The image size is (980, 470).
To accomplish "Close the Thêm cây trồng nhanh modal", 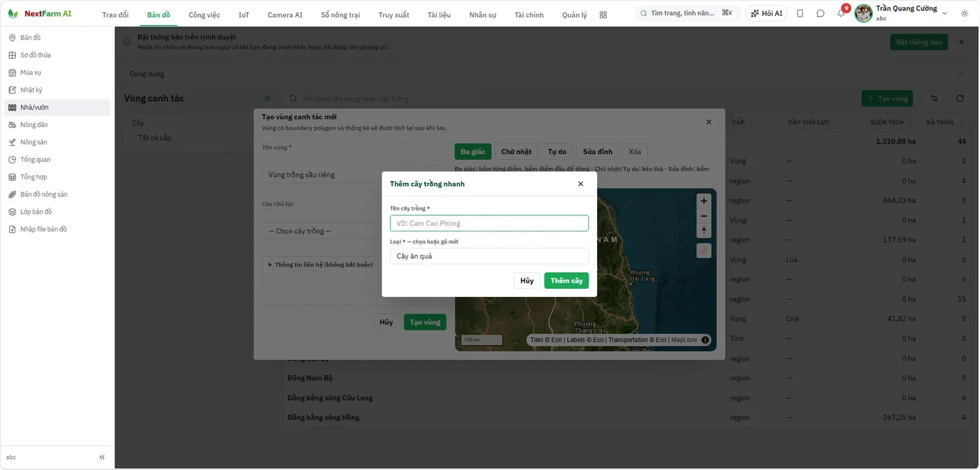I will [x=581, y=184].
